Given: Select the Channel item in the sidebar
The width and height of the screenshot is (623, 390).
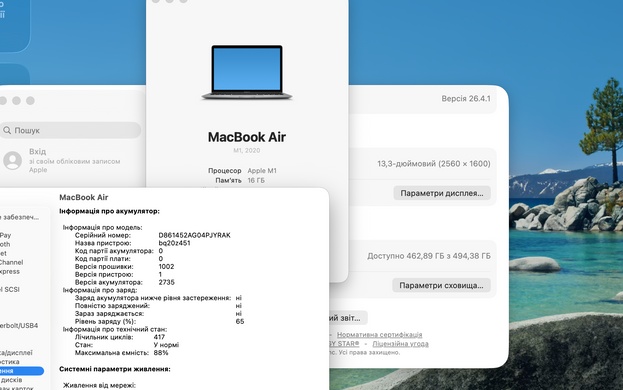Looking at the screenshot, I should pos(12,262).
